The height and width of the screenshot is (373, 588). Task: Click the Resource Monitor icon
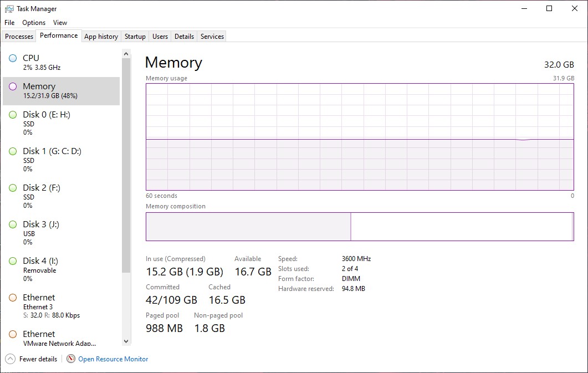click(x=71, y=359)
